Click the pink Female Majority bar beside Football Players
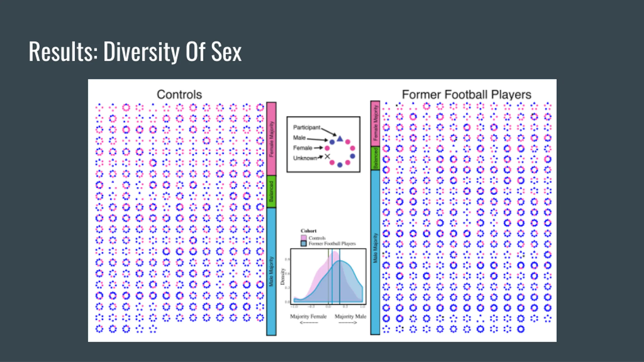644x362 pixels. coord(375,124)
